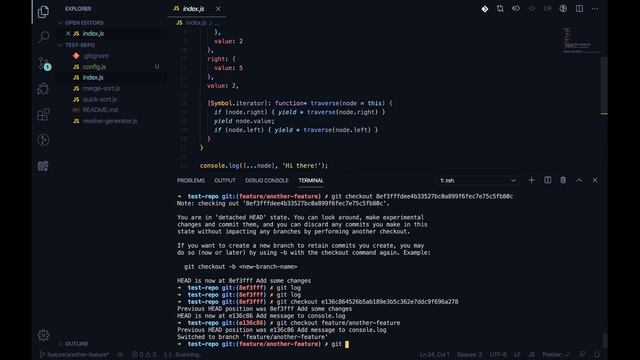Image resolution: width=640 pixels, height=360 pixels.
Task: Open merge-sort.js file in explorer
Action: [x=101, y=88]
